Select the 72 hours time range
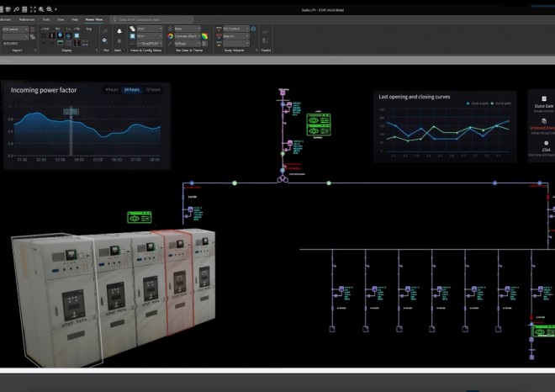Screen dimensions: 555x392 [x=152, y=89]
